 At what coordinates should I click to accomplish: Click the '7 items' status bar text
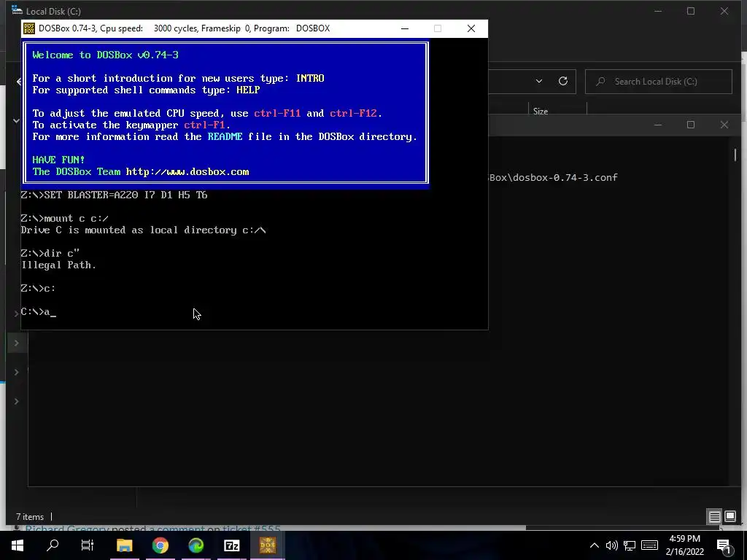(29, 517)
